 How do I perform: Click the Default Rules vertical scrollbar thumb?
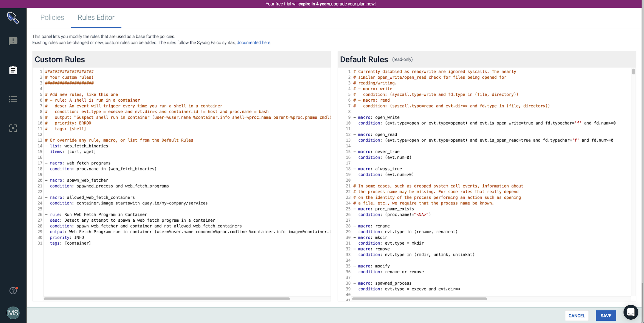(633, 71)
